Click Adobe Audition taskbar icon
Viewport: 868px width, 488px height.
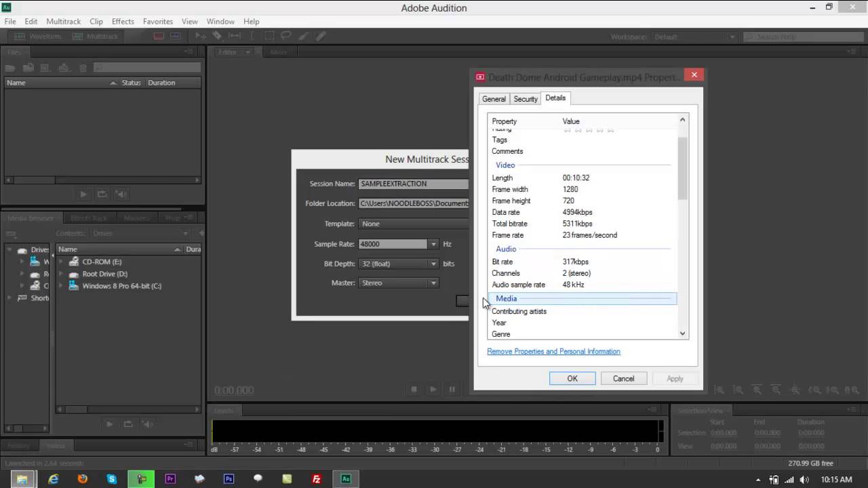coord(346,479)
